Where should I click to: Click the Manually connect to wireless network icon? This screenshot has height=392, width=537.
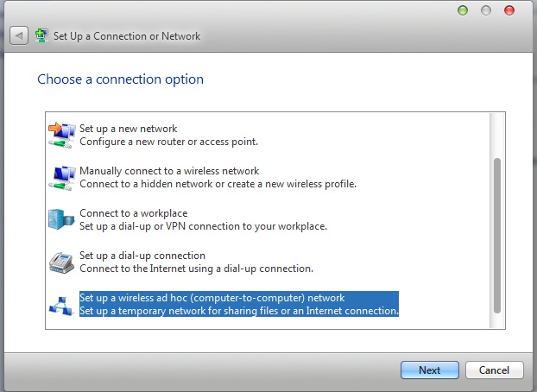tap(61, 178)
